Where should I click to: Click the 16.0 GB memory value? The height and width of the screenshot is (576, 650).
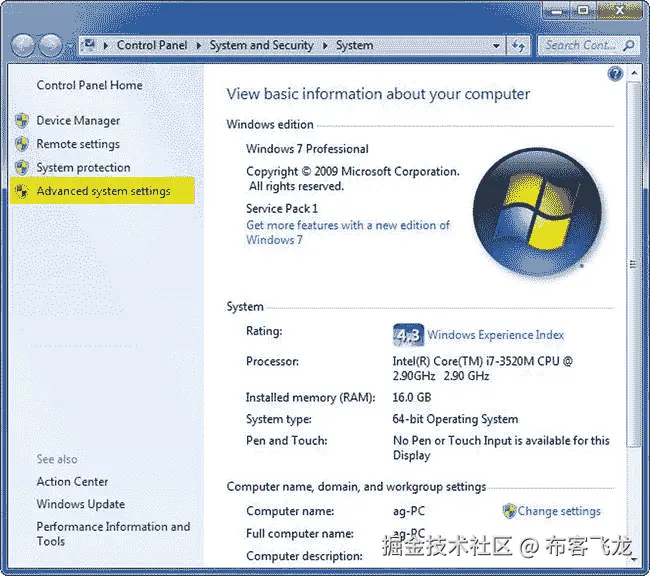pyautogui.click(x=412, y=397)
